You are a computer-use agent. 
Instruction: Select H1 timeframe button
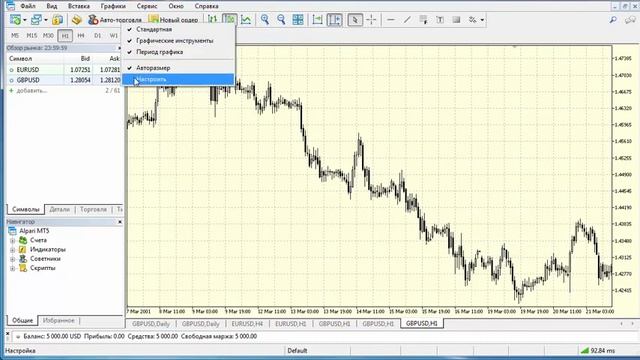(x=65, y=36)
